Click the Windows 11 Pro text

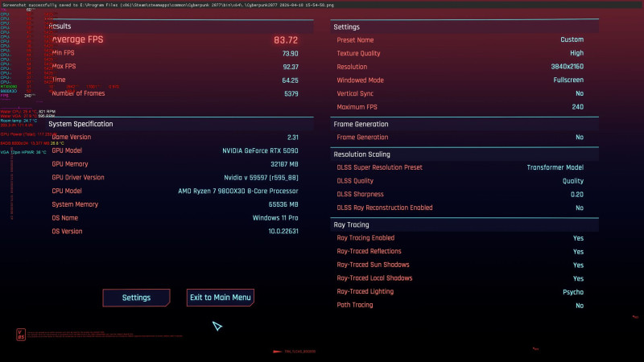point(275,218)
